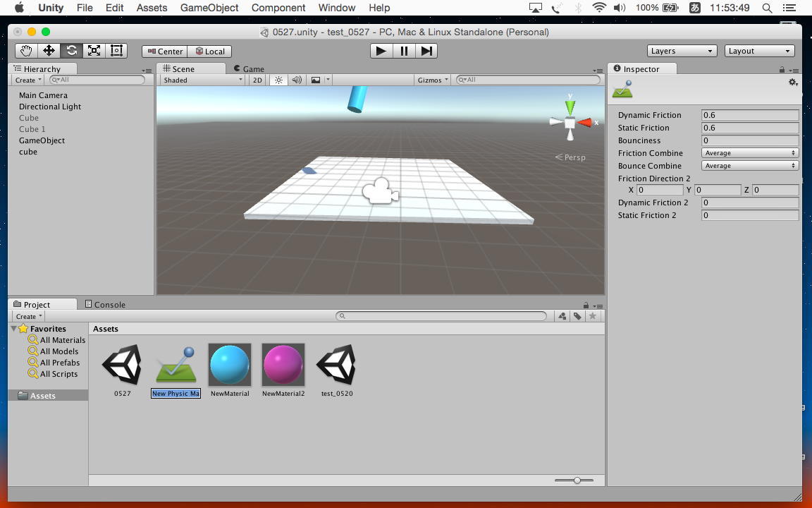Image resolution: width=812 pixels, height=508 pixels.
Task: Toggle scene effects image icon
Action: coord(315,80)
